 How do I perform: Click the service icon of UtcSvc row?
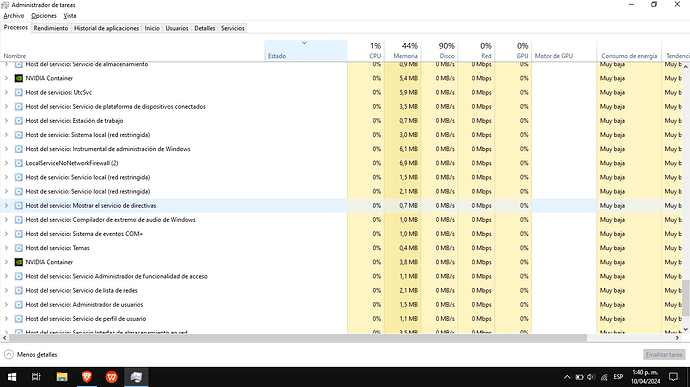pyautogui.click(x=18, y=92)
